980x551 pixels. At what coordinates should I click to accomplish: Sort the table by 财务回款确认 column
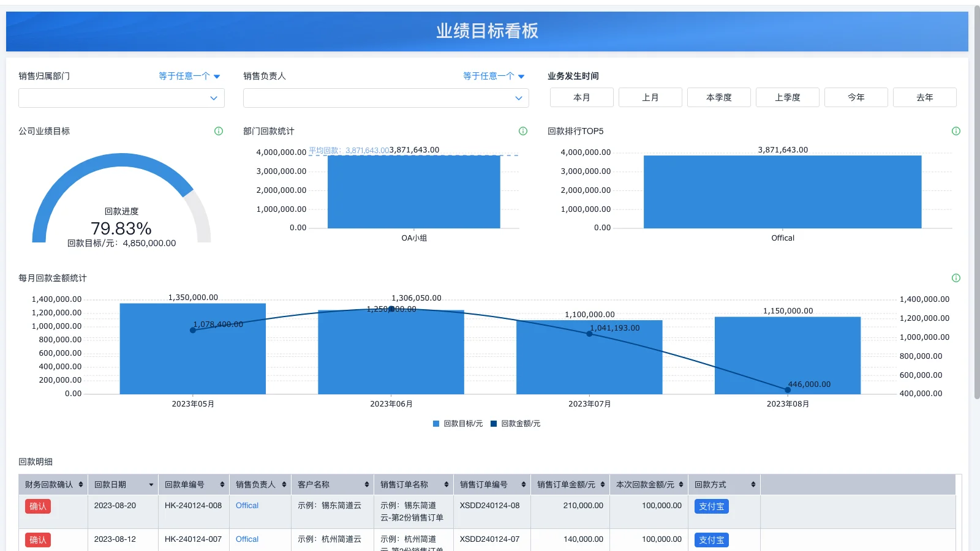pyautogui.click(x=81, y=484)
